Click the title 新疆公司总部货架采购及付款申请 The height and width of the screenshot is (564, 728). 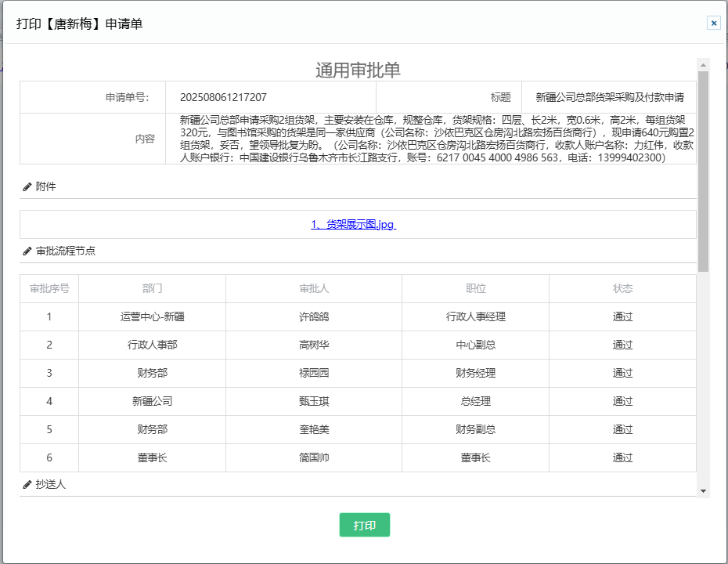pos(610,98)
